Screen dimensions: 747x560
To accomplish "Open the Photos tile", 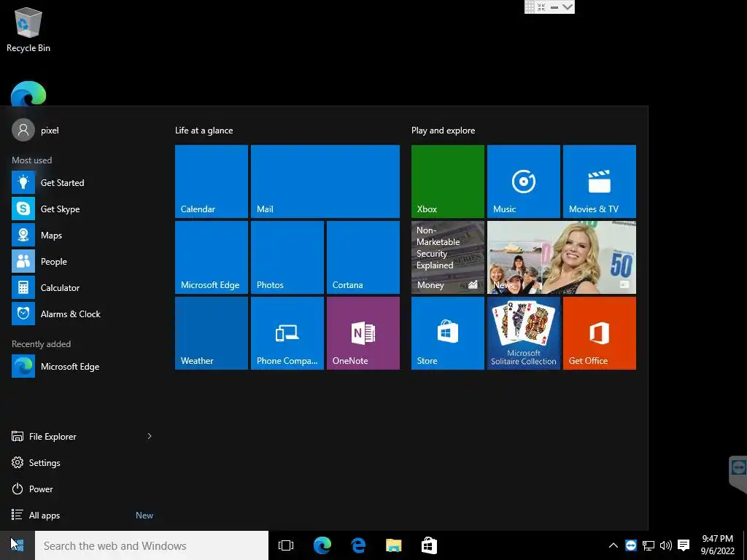I will 287,257.
